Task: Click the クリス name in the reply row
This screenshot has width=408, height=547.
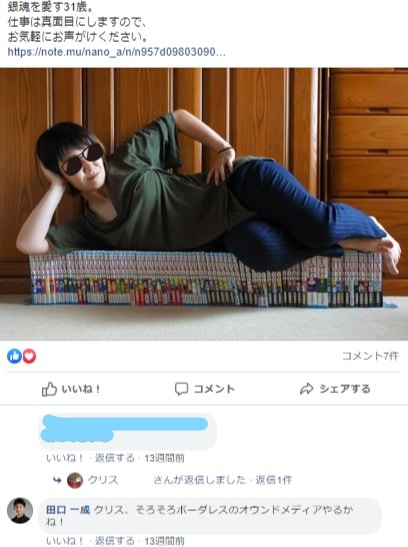Action: point(103,480)
